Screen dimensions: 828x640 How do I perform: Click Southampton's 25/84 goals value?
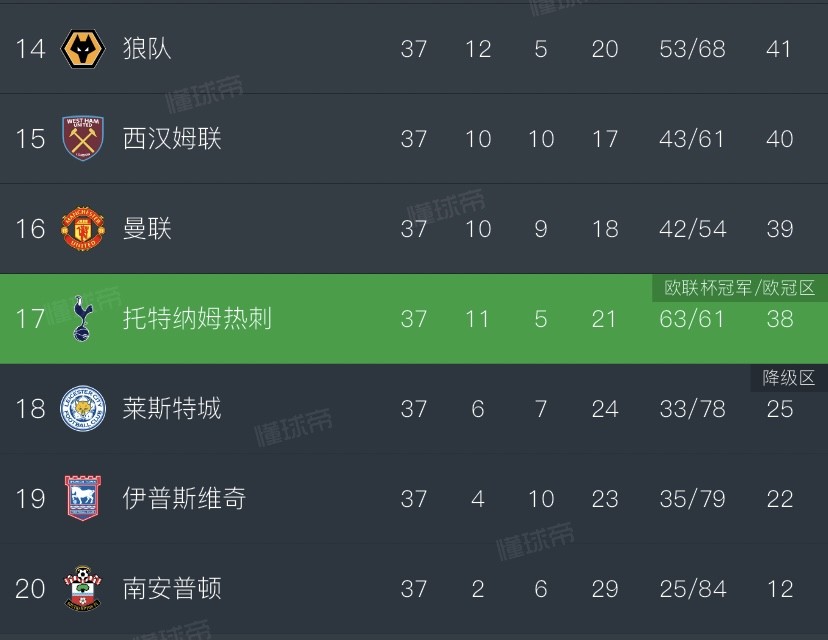692,588
